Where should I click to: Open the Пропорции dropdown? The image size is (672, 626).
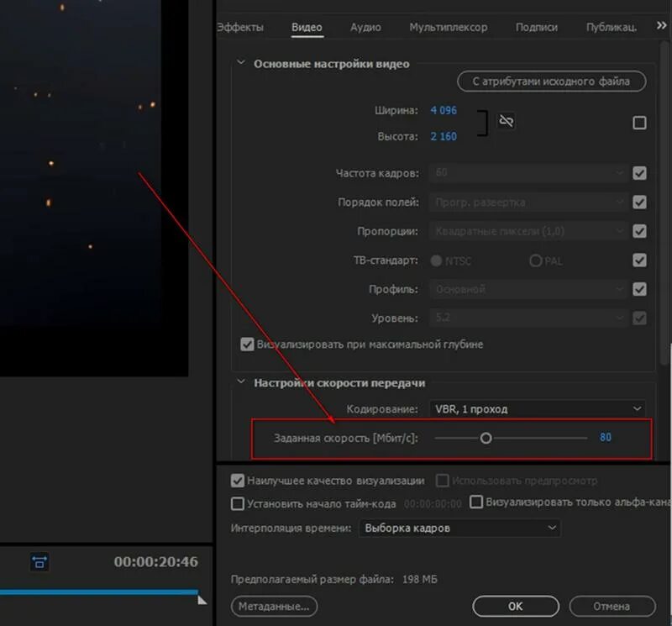[529, 231]
